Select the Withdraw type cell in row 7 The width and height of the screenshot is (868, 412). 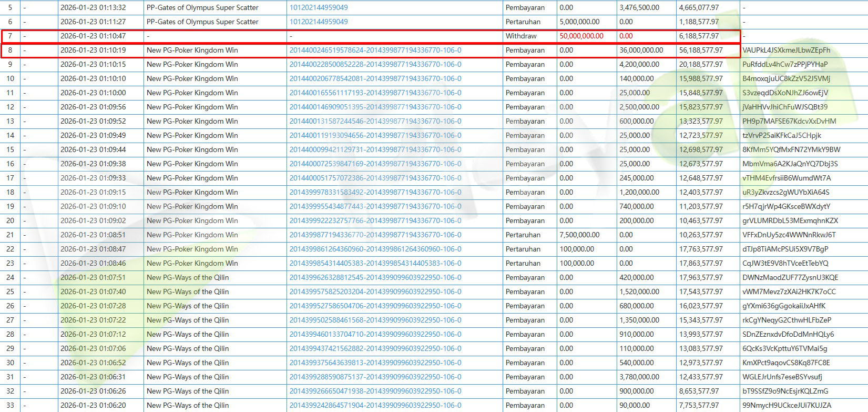point(521,36)
